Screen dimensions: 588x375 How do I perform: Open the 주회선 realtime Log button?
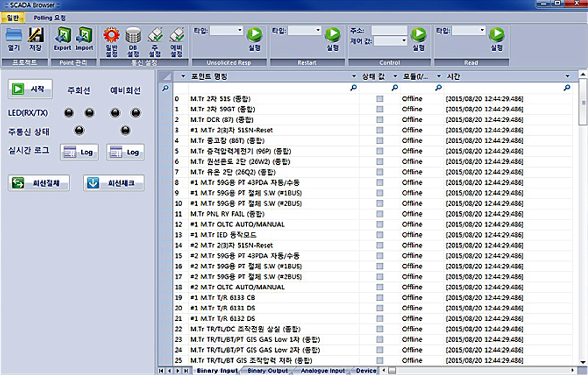[x=79, y=152]
